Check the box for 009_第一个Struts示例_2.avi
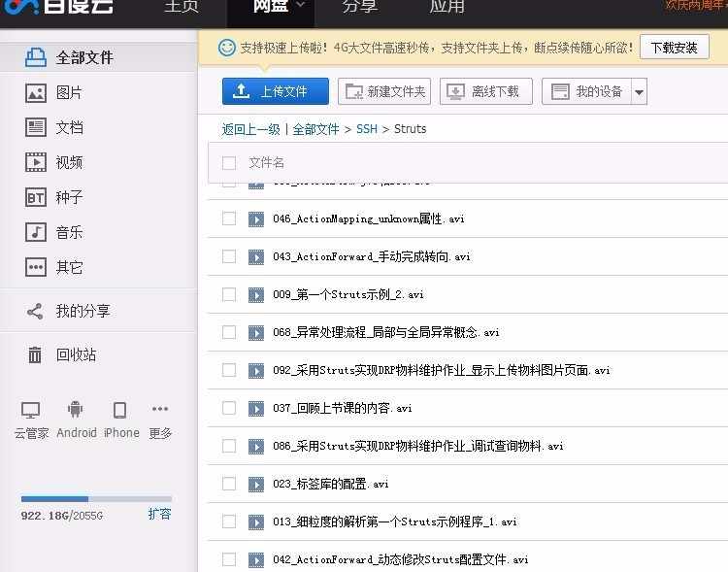Image resolution: width=728 pixels, height=572 pixels. point(229,294)
